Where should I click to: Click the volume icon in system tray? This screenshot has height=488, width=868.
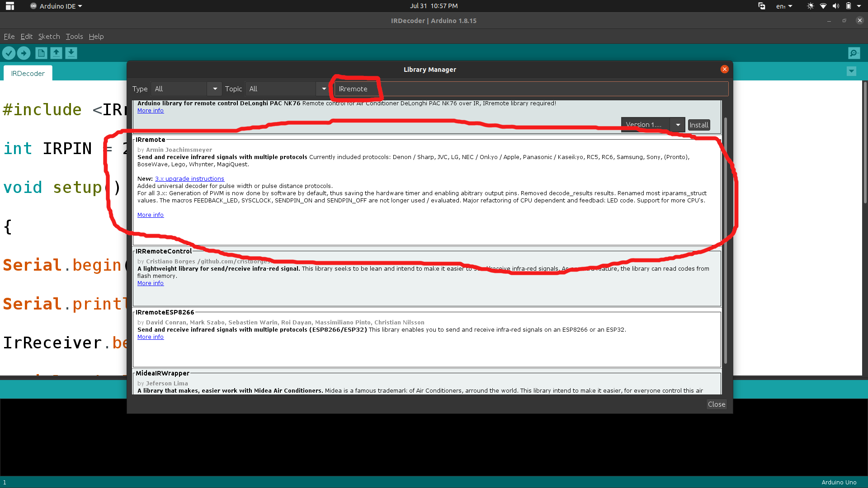click(835, 6)
